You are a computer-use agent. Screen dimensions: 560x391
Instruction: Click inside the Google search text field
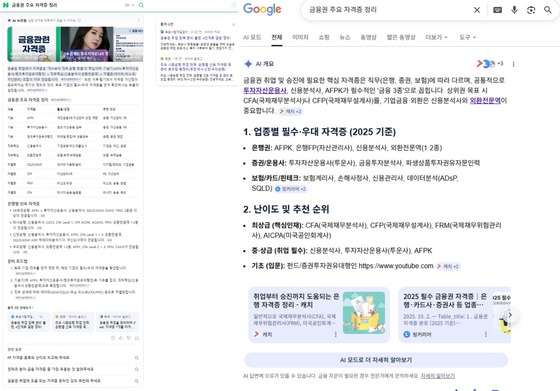[388, 10]
